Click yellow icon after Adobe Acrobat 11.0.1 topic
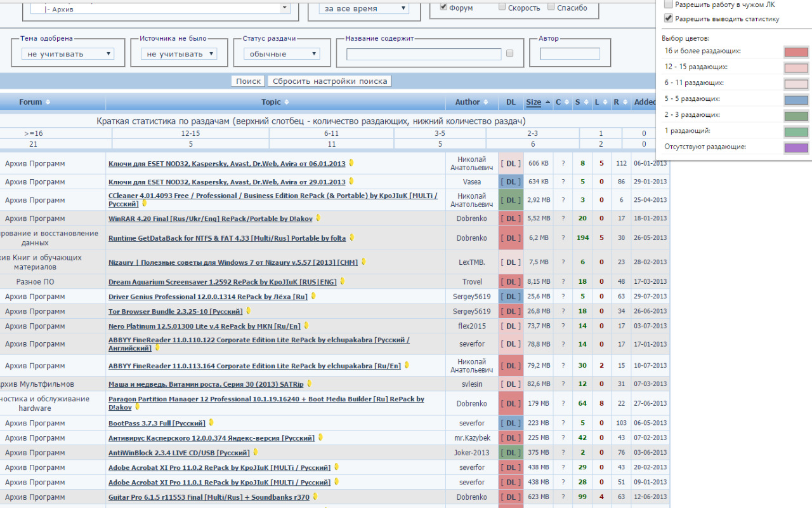Screen dimensions: 812x508 coord(337,482)
